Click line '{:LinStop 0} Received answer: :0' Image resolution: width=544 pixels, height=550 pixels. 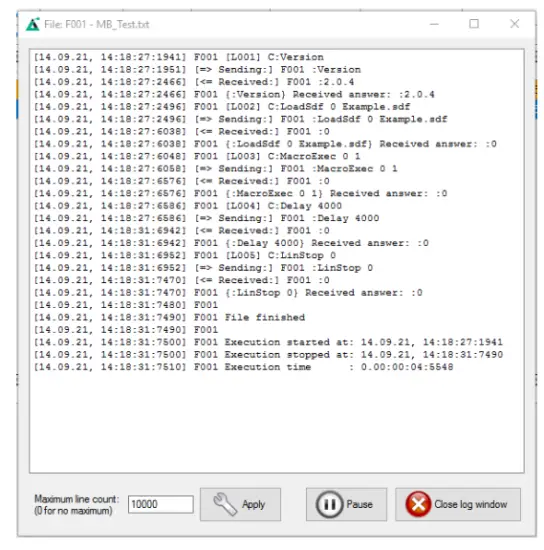coord(228,293)
